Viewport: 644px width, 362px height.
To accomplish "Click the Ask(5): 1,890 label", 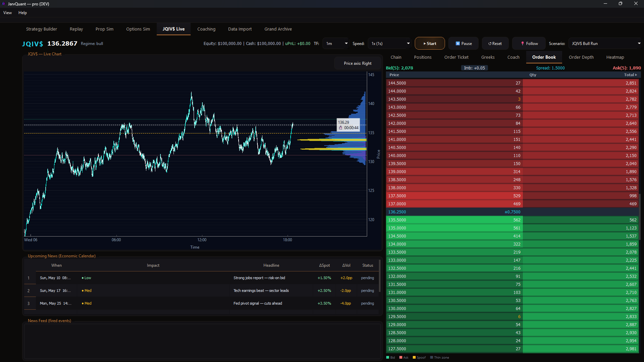I will pos(627,68).
